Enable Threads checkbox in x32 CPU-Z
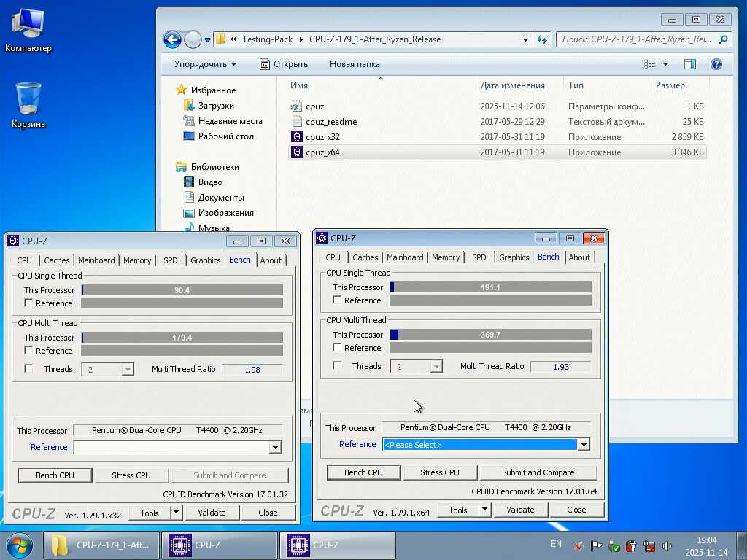Viewport: 747px width, 560px height. coord(28,368)
